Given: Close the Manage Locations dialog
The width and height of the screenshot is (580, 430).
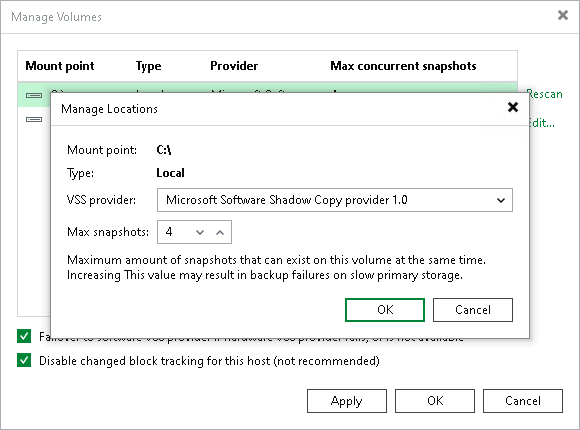Looking at the screenshot, I should tap(513, 107).
